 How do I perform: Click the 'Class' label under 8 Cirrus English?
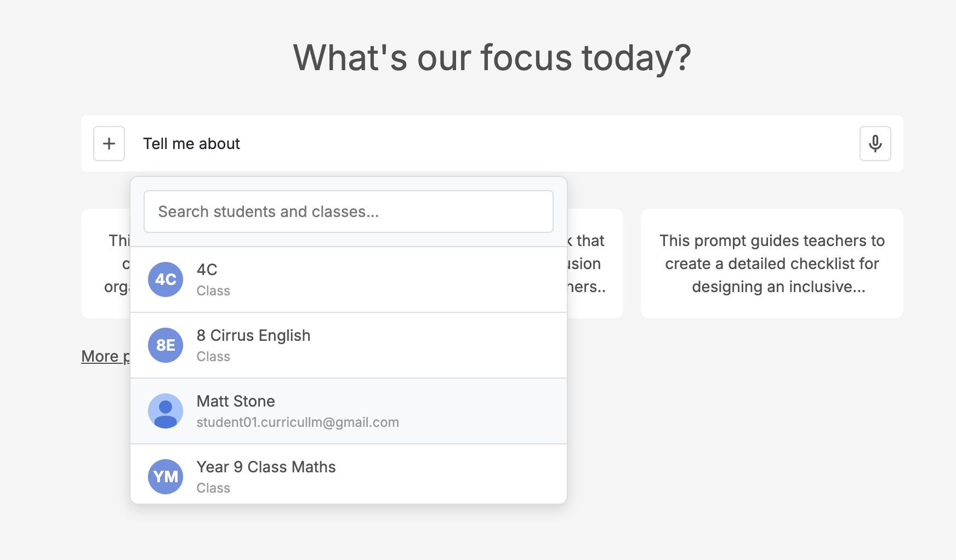213,357
